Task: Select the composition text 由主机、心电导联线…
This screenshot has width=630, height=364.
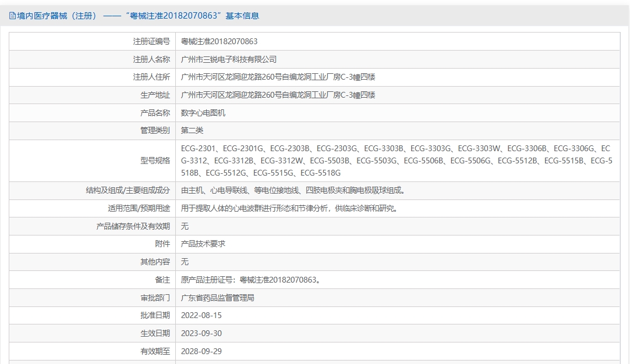Action: tap(294, 190)
